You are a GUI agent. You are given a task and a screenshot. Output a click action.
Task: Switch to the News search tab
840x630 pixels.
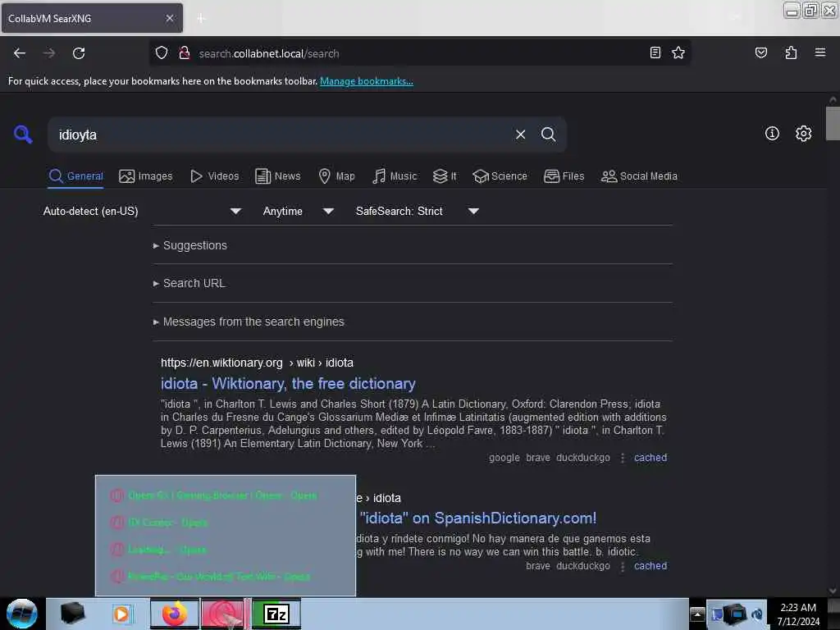click(x=277, y=176)
